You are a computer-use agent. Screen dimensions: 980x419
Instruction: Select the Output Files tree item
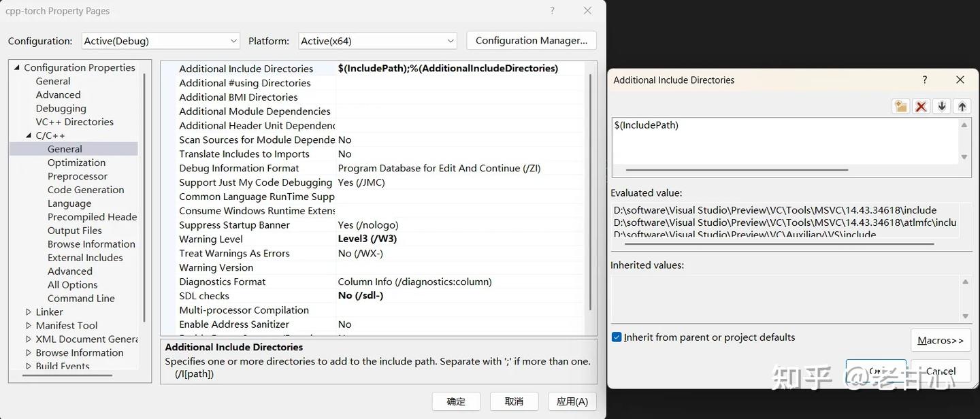(74, 231)
